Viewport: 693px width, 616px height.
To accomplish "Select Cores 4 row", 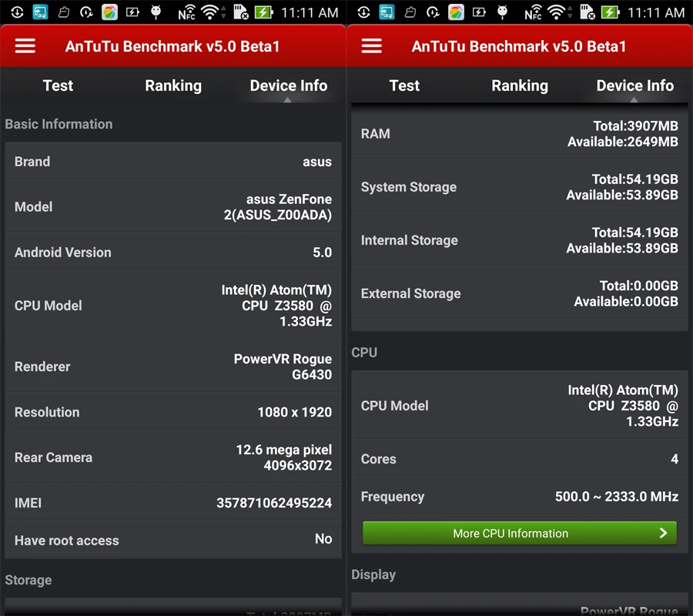I will click(520, 459).
